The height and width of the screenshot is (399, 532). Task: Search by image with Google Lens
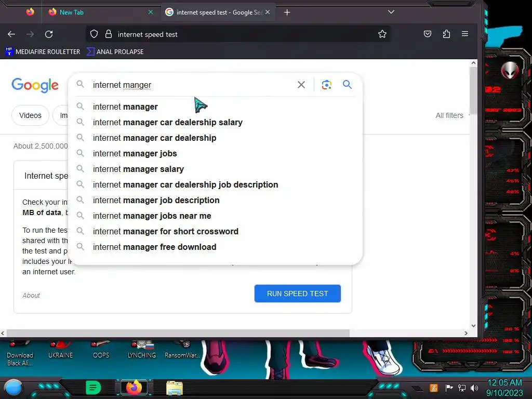tap(326, 85)
